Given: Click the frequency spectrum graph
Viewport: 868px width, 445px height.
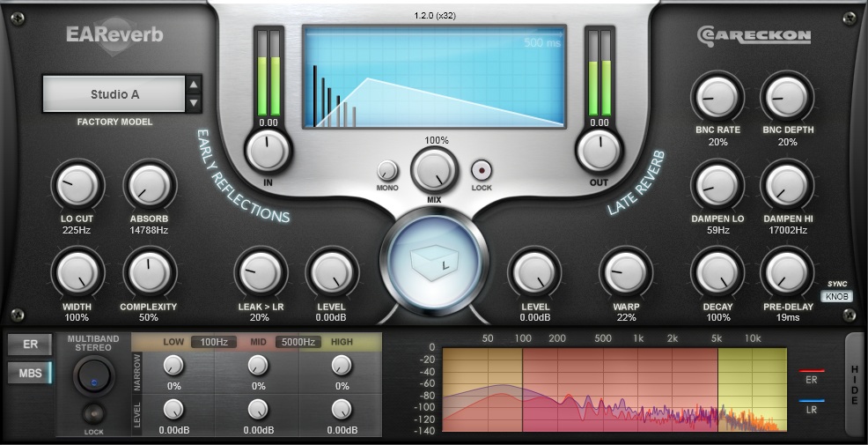Looking at the screenshot, I should [614, 389].
